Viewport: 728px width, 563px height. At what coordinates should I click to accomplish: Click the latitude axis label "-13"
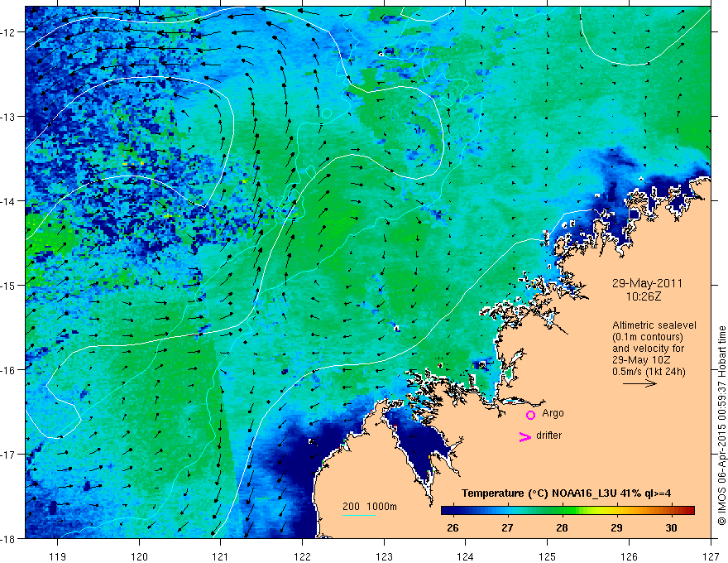pos(8,117)
